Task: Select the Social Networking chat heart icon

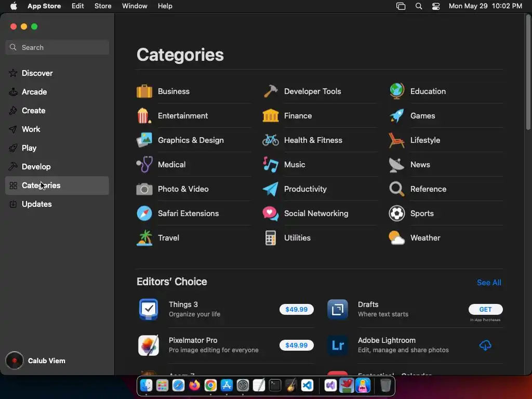Action: (270, 214)
